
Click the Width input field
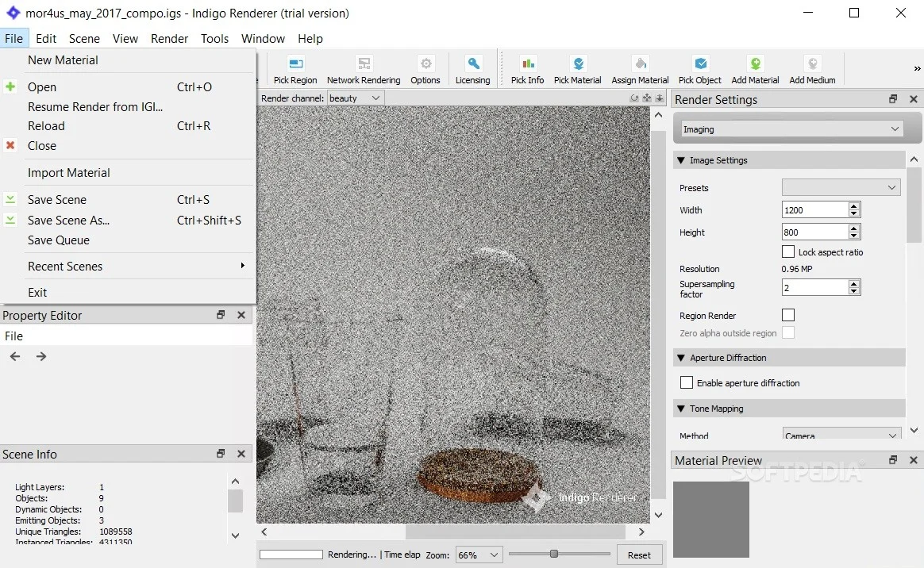tap(815, 210)
